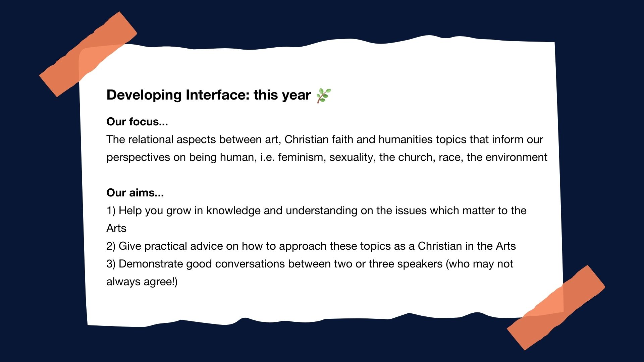Click the text always agree!)
This screenshot has width=644, height=362.
(x=142, y=282)
